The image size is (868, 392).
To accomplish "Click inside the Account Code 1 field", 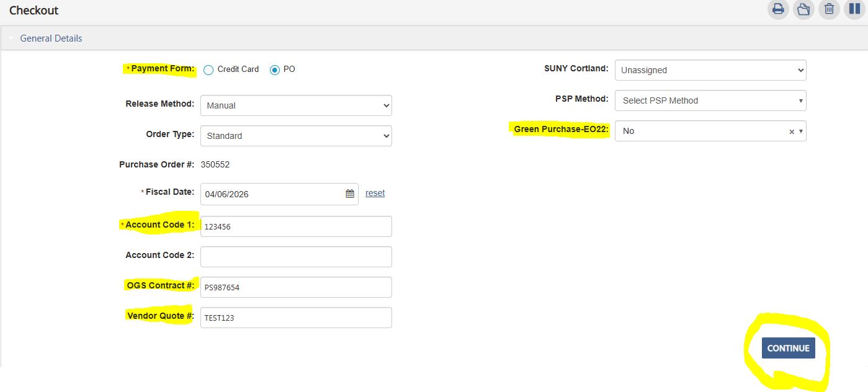I will tap(296, 226).
